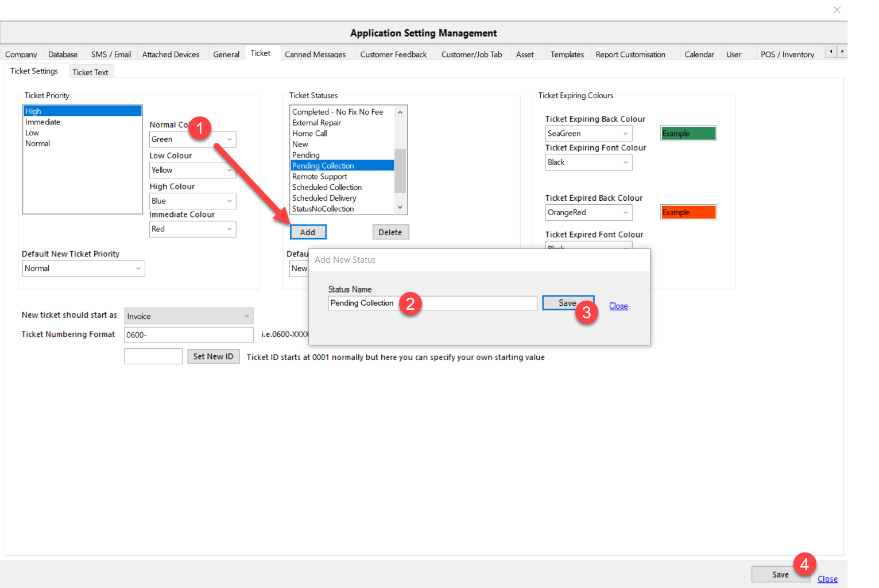Image resolution: width=879 pixels, height=588 pixels.
Task: Click the green Example colour swatch
Action: 688,134
